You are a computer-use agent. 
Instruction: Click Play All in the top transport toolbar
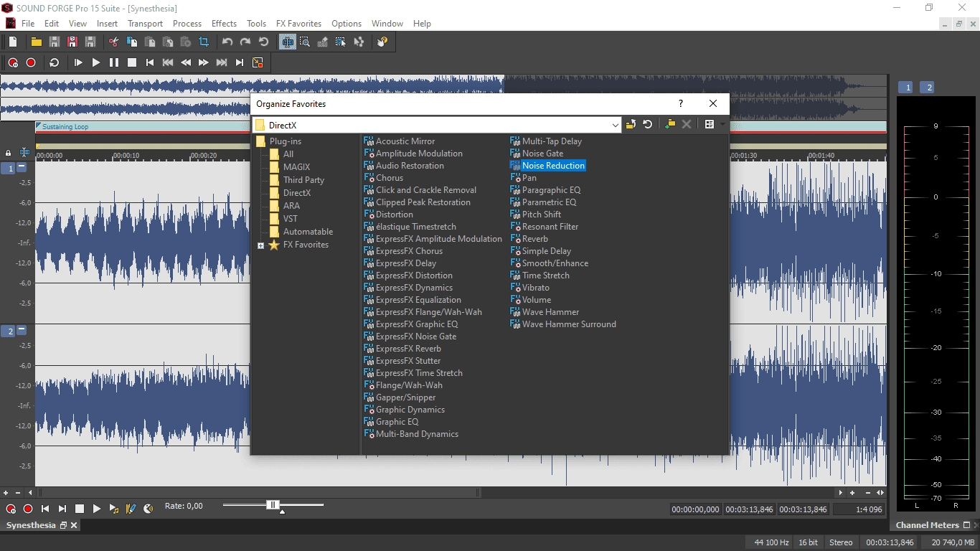tap(78, 63)
